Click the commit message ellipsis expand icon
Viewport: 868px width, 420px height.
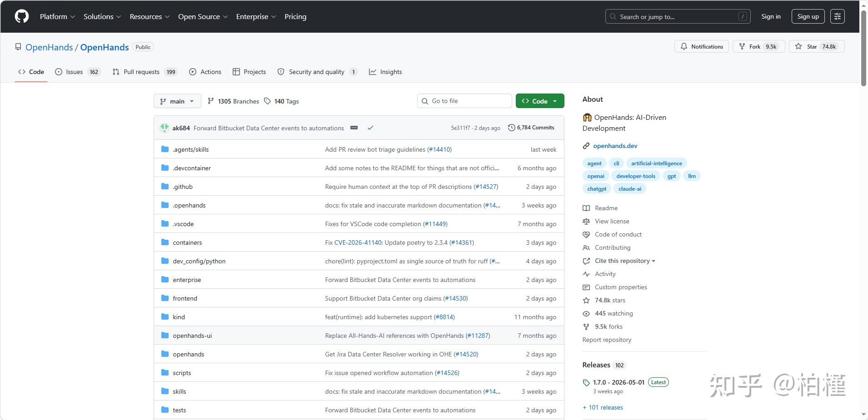[354, 128]
